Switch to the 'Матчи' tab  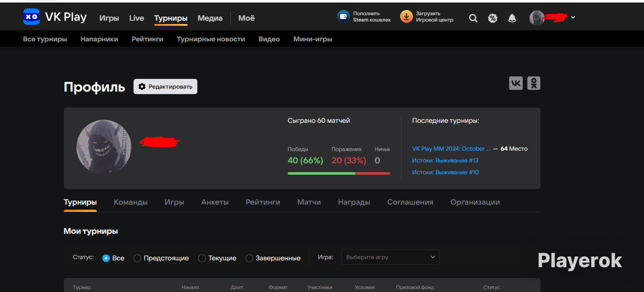[309, 202]
